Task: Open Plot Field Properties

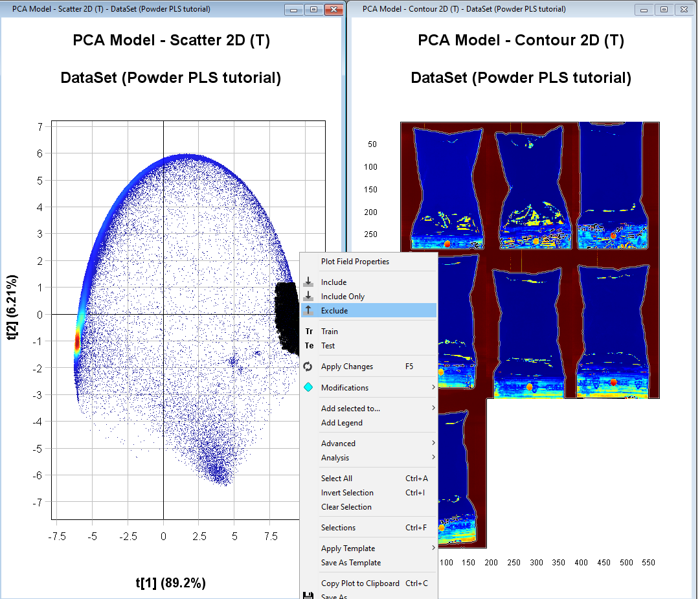Action: (x=355, y=262)
